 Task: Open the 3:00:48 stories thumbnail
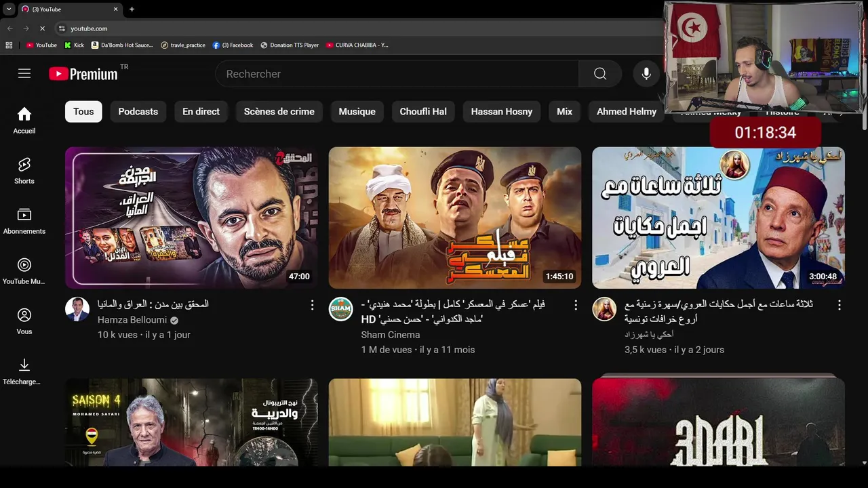(718, 218)
